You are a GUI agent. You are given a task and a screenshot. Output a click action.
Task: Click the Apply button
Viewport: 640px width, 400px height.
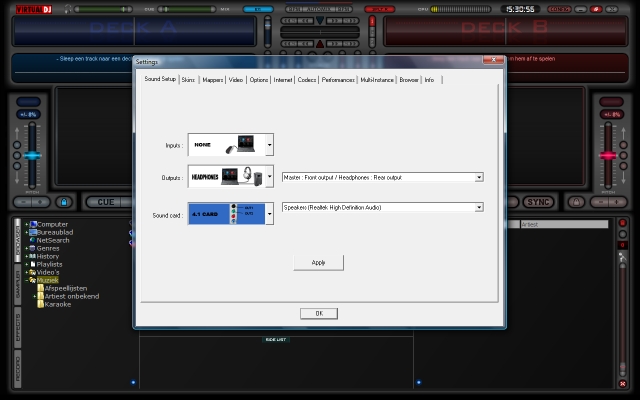pos(318,262)
